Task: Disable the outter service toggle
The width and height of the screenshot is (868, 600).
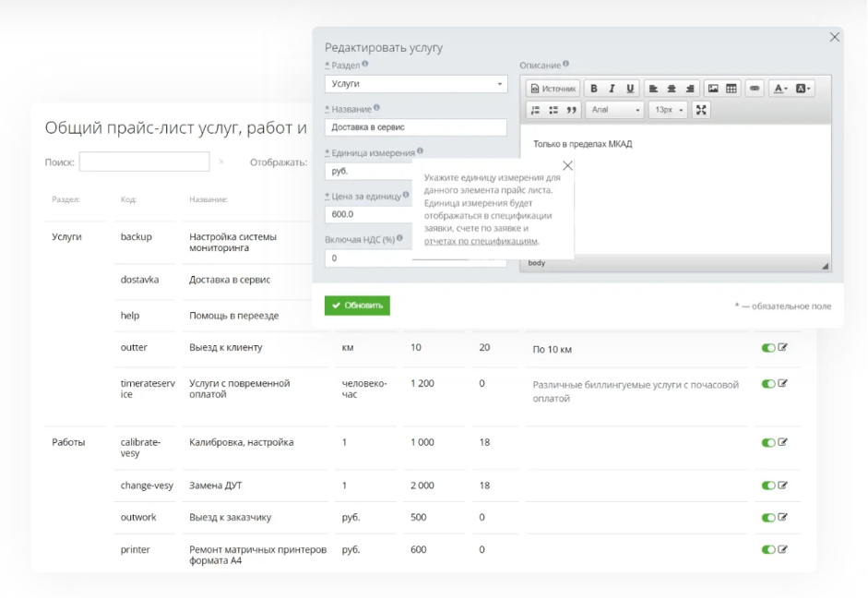Action: [767, 348]
